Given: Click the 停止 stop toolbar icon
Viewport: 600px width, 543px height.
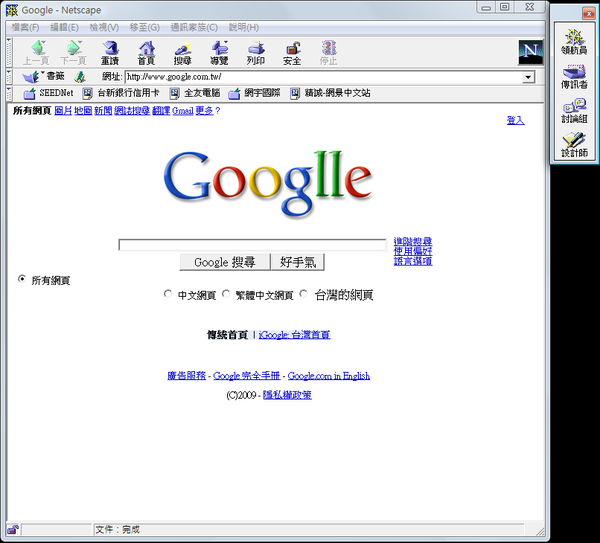Looking at the screenshot, I should tap(329, 52).
